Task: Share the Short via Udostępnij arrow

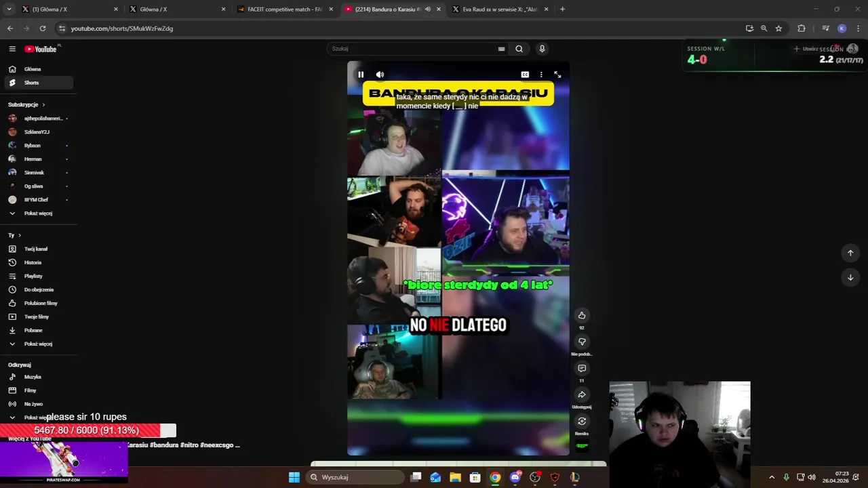Action: tap(582, 394)
